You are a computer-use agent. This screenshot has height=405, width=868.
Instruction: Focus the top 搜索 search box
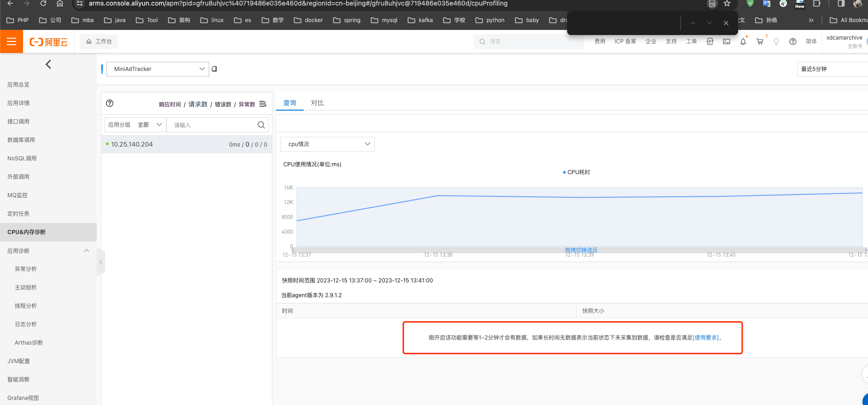[x=528, y=41]
